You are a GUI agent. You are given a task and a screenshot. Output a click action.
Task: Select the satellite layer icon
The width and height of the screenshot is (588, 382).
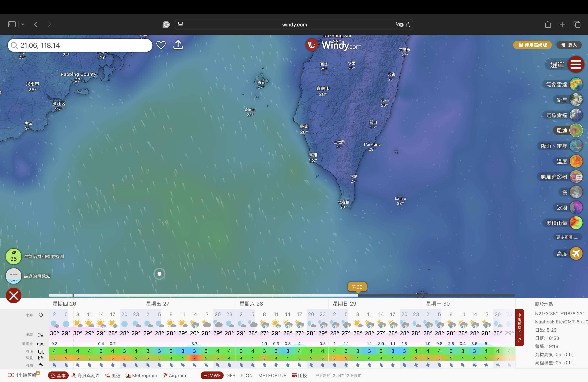(x=576, y=100)
